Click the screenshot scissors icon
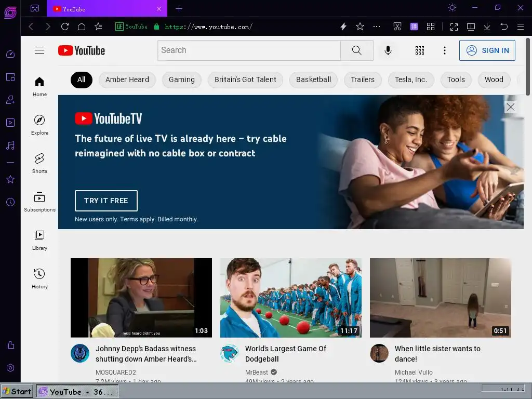Image resolution: width=532 pixels, height=399 pixels. (397, 26)
